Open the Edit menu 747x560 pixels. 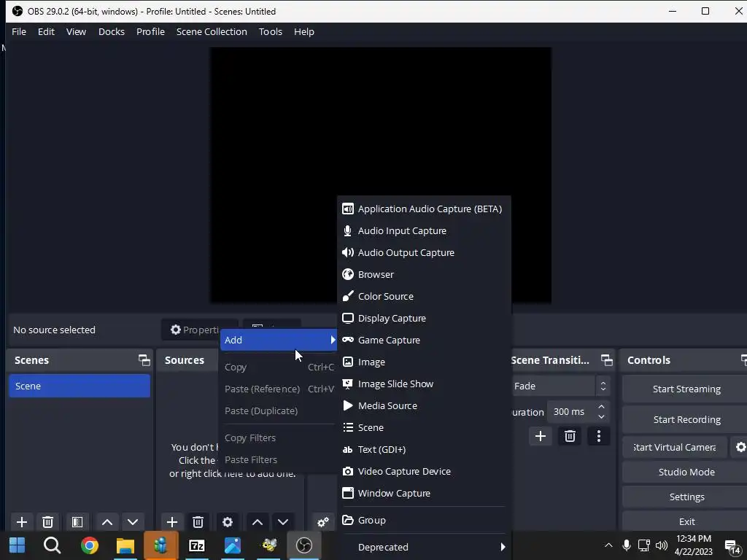(x=46, y=32)
